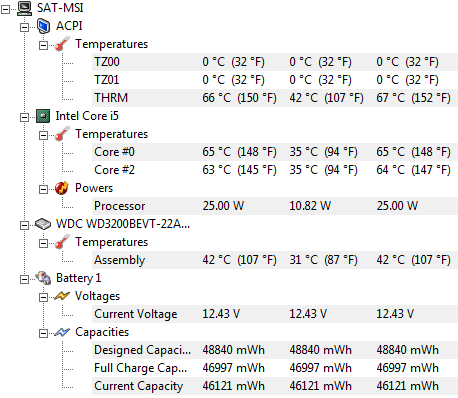Screen dimensions: 458x398
Task: Select the Processor power row
Action: tap(275, 206)
